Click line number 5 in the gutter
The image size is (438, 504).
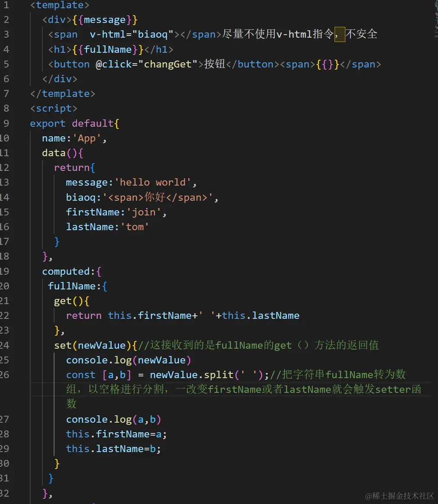(x=6, y=64)
